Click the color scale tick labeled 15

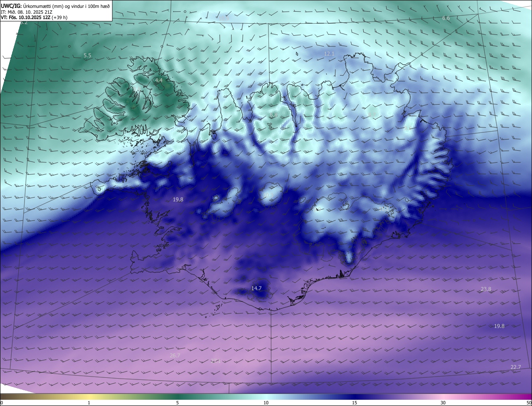(x=355, y=403)
